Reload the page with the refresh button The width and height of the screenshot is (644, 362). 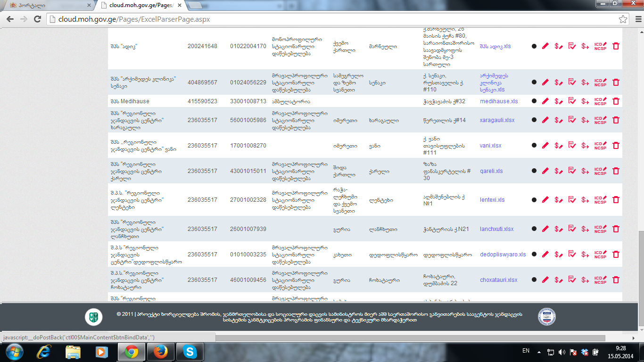[x=38, y=19]
